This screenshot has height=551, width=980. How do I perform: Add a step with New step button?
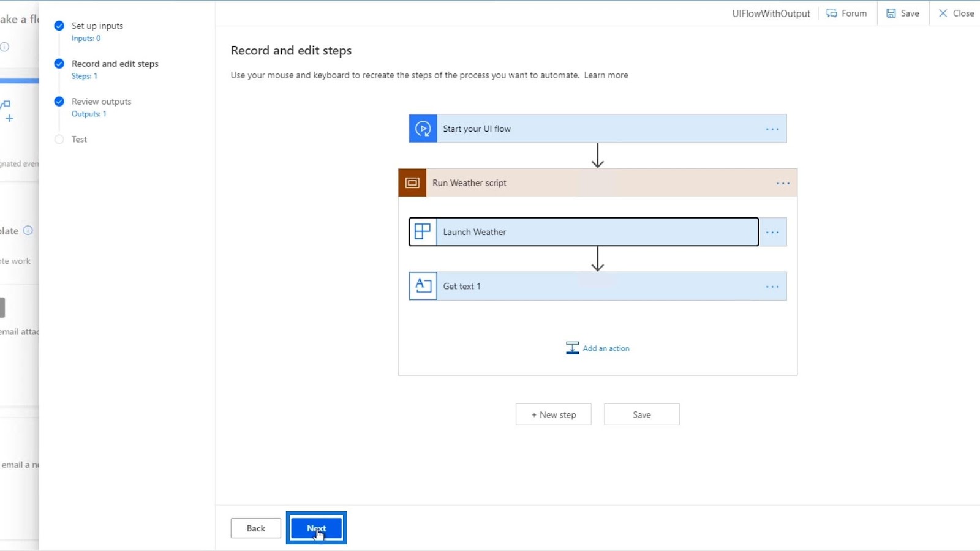[x=554, y=414]
